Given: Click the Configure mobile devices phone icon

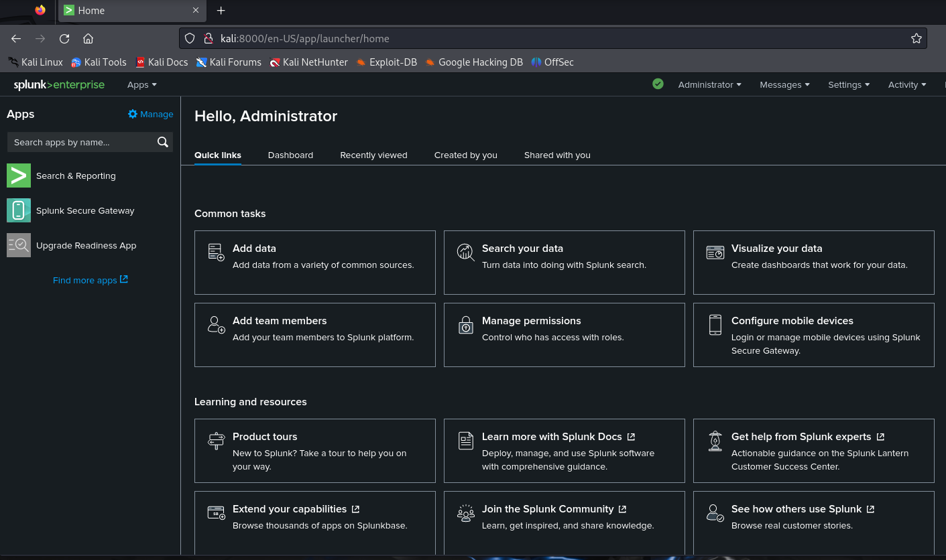Looking at the screenshot, I should pyautogui.click(x=715, y=325).
